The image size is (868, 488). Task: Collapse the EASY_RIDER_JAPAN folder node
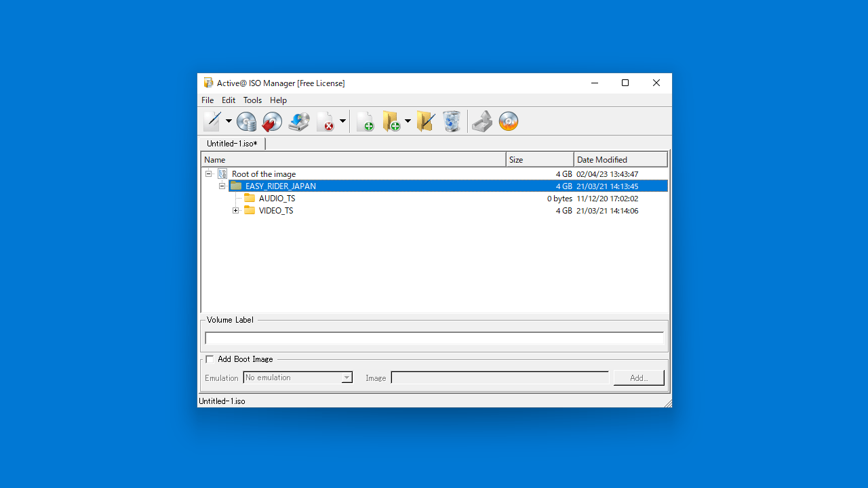[x=222, y=186]
